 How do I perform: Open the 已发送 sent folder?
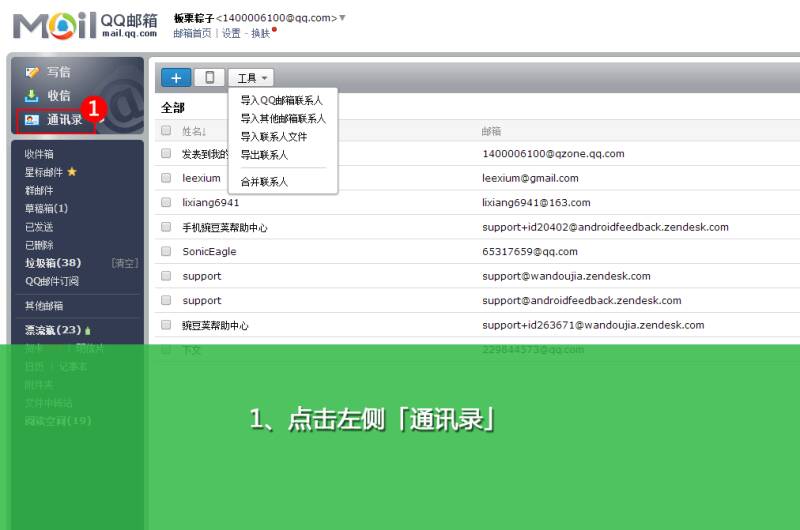tap(39, 227)
